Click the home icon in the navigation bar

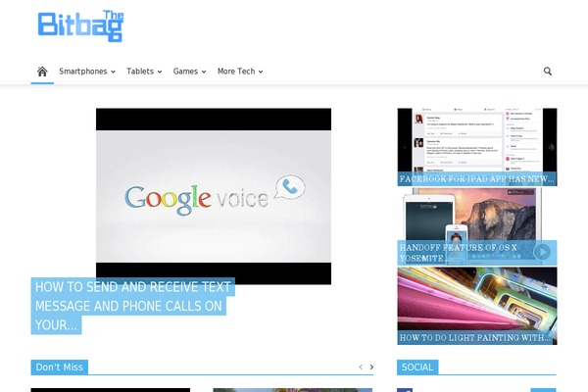tap(42, 72)
